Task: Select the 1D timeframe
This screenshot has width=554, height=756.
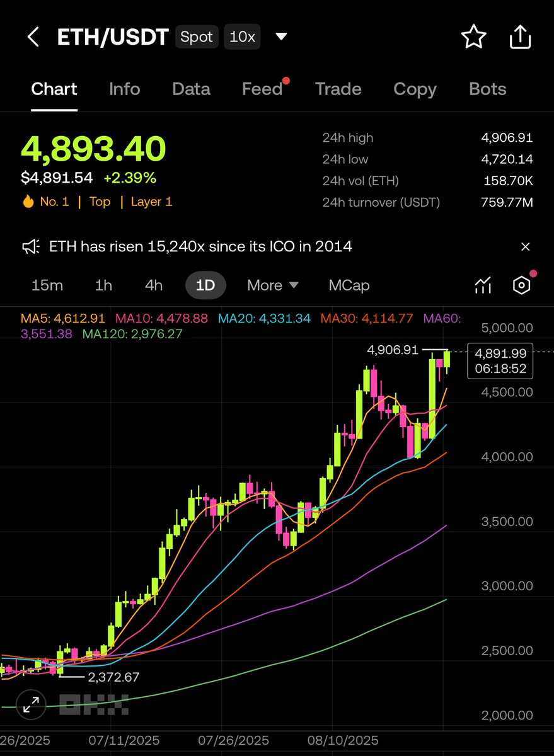Action: [205, 285]
